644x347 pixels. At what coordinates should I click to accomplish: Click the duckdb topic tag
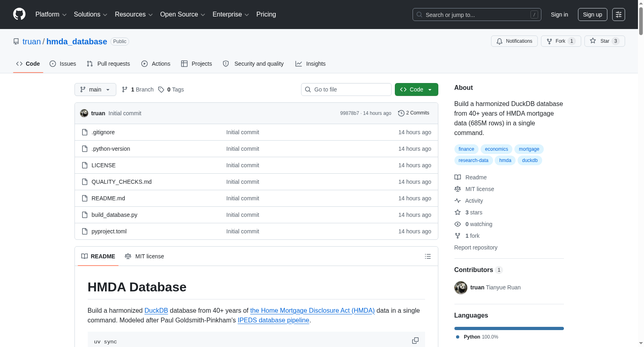(x=530, y=160)
